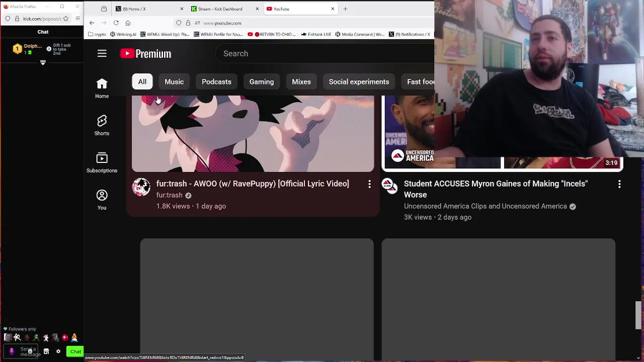This screenshot has height=362, width=644.
Task: Click purple microphone icon in chat input
Action: tap(12, 351)
